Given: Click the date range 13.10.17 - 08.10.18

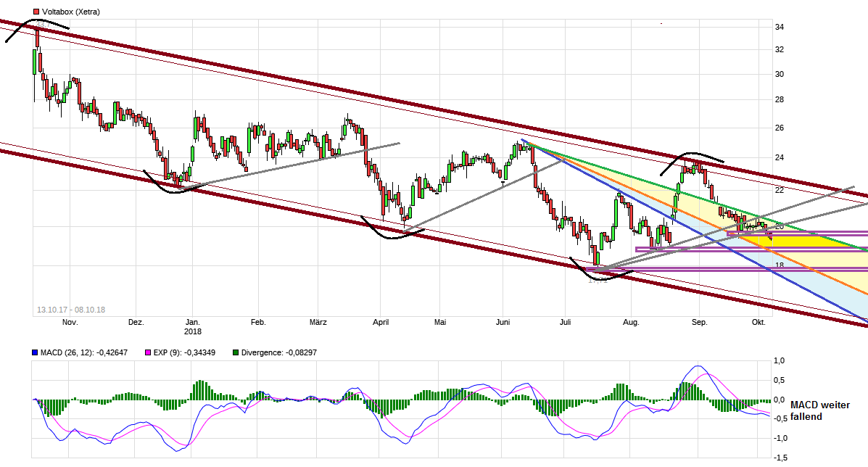Looking at the screenshot, I should (x=71, y=310).
